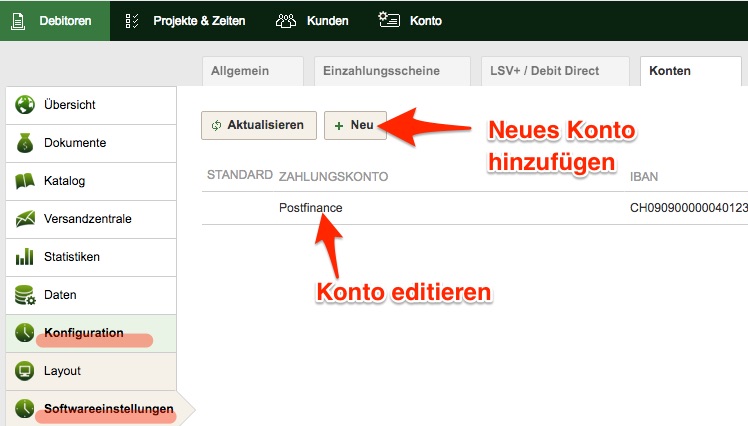
Task: Click the IBAN column header
Action: tap(644, 177)
